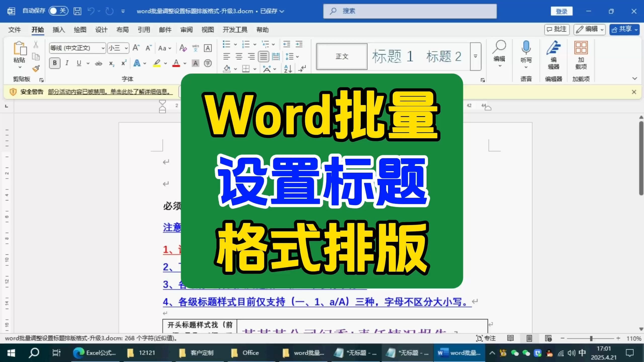Open the font size dropdown 小三
The image size is (644, 362).
tap(126, 48)
